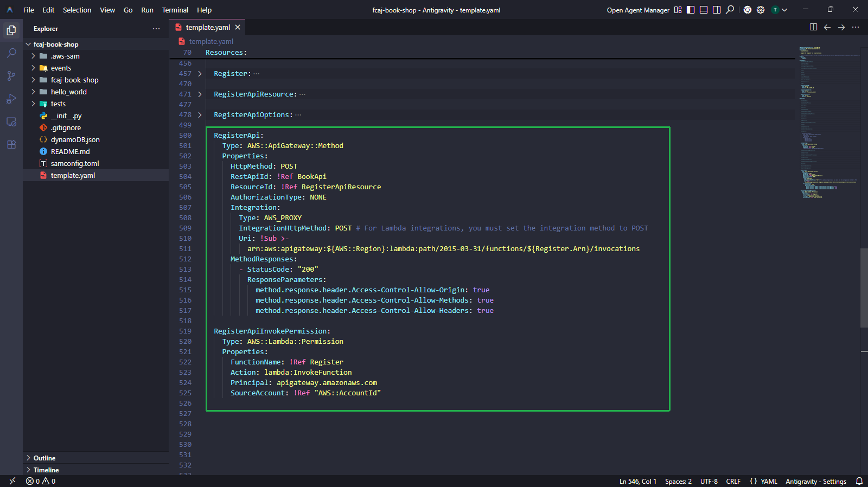The width and height of the screenshot is (868, 487).
Task: Open the Go menu
Action: tap(128, 10)
